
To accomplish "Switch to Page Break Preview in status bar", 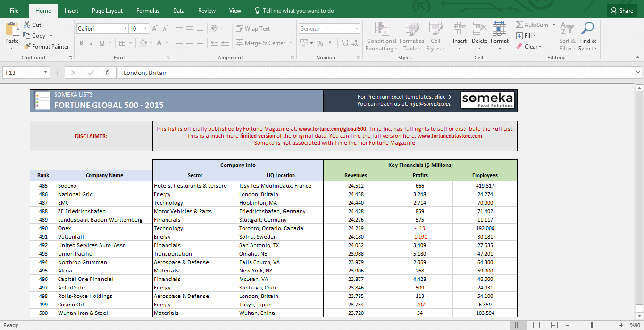I will pos(554,325).
